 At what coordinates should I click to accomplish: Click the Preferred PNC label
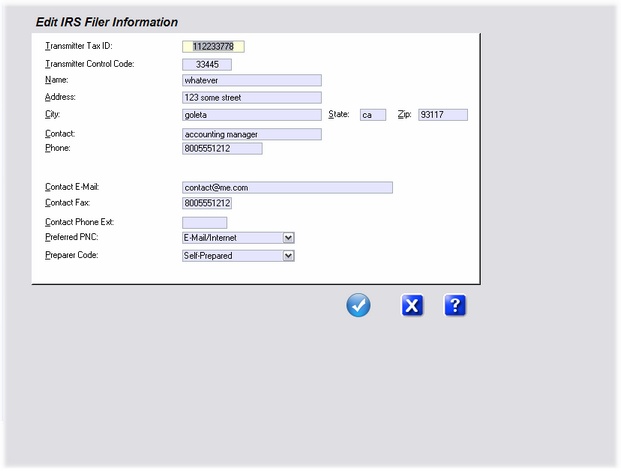pos(71,237)
